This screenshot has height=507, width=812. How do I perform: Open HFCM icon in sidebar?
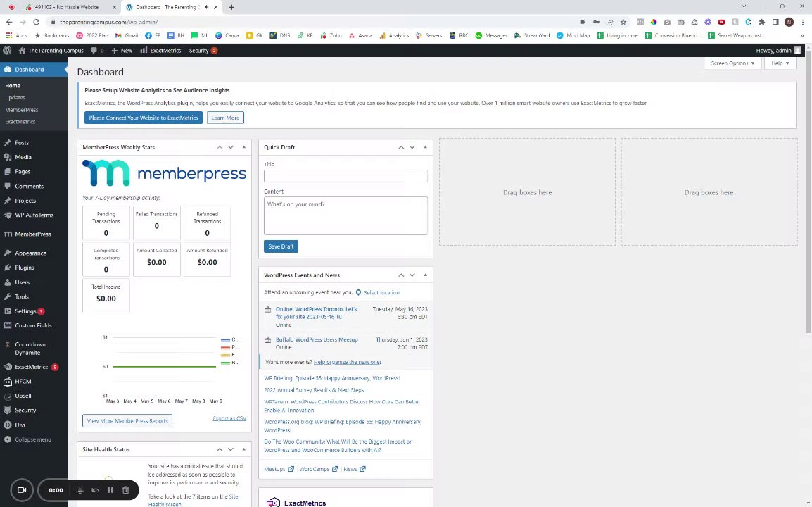point(7,382)
